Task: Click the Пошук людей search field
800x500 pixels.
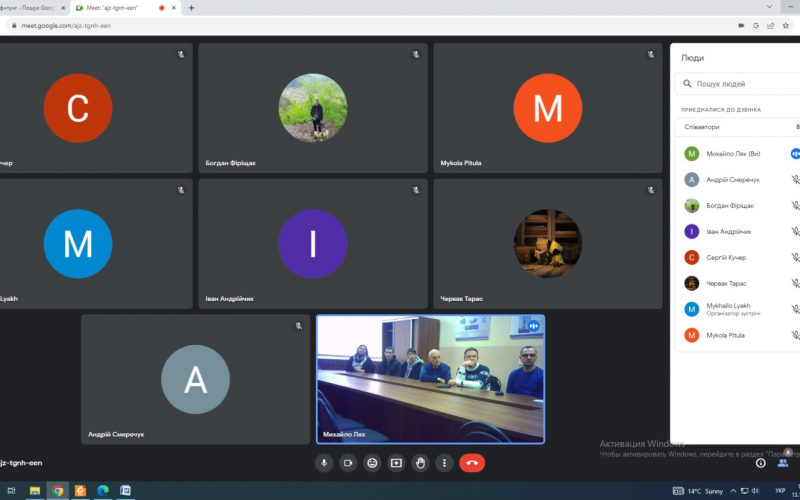Action: click(737, 84)
